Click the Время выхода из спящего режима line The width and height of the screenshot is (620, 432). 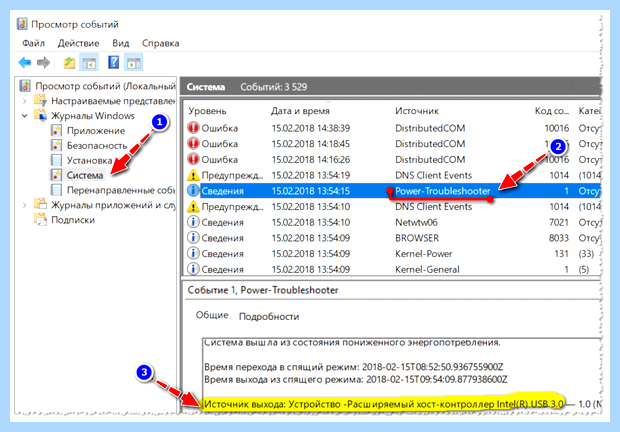coord(356,379)
